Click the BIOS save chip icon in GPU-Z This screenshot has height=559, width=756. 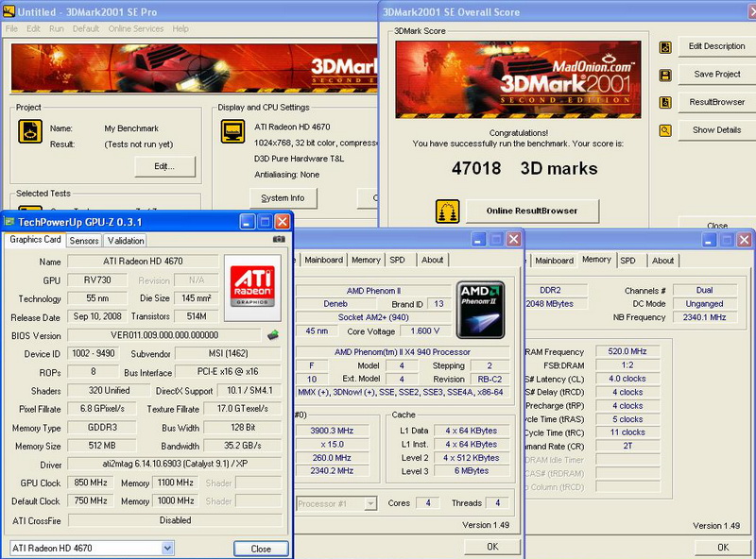tap(273, 334)
